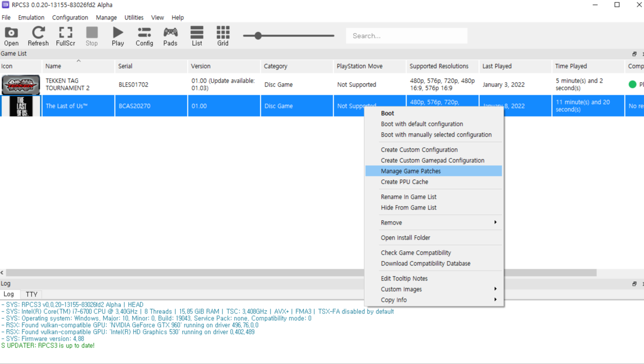Click serial BCAS20270
The width and height of the screenshot is (644, 364).
point(135,106)
